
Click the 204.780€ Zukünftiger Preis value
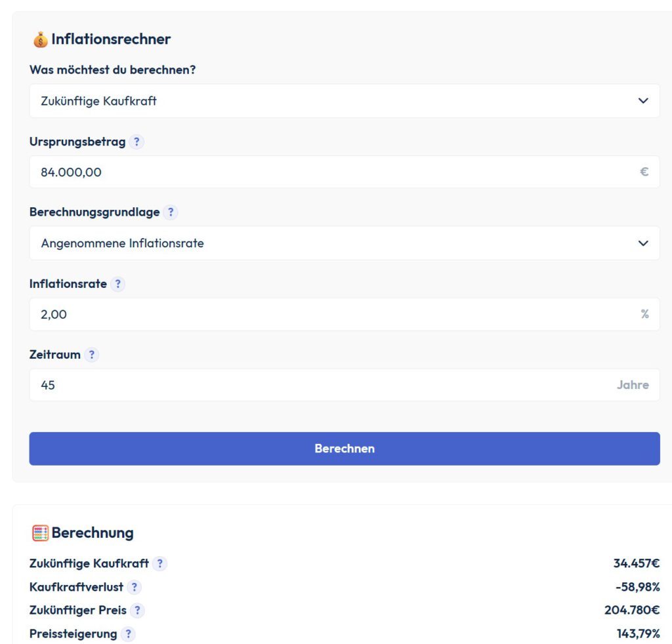coord(631,611)
